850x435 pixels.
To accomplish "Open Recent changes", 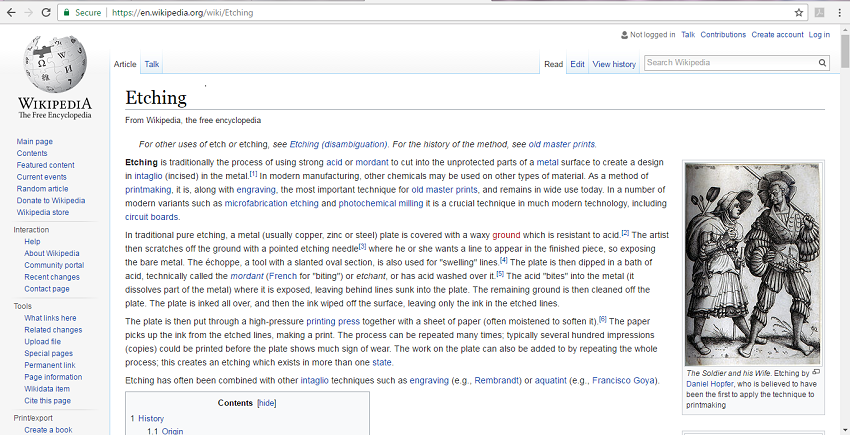I will coord(51,277).
